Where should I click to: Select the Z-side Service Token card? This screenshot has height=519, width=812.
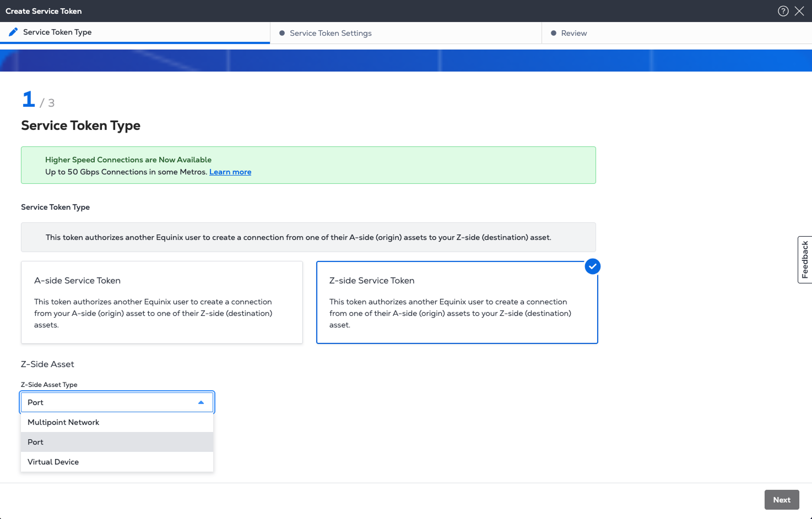click(x=457, y=302)
